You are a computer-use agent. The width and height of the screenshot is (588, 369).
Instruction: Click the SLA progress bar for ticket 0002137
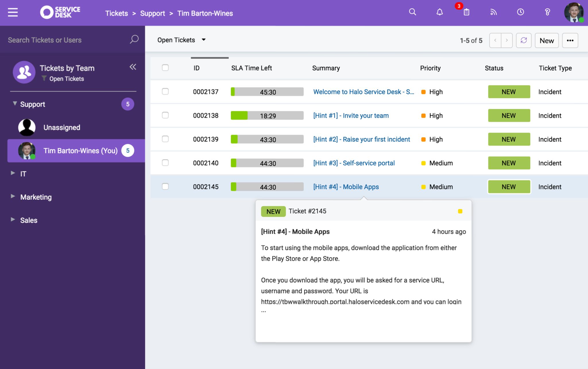click(267, 92)
